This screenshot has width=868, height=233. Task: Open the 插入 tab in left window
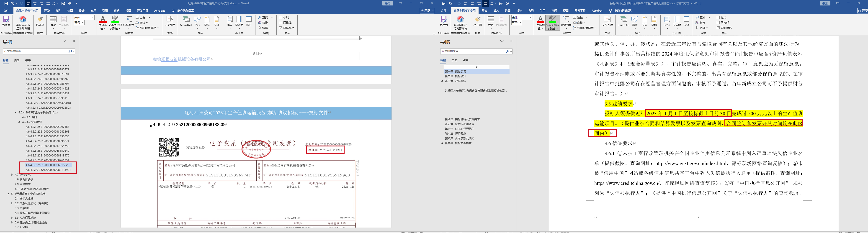[x=58, y=10]
